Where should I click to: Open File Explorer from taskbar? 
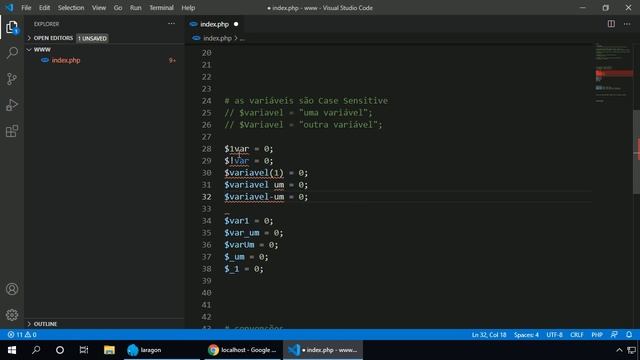pos(109,350)
